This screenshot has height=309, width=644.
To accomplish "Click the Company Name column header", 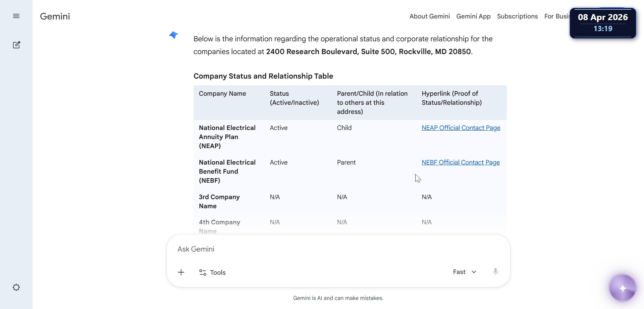I will coord(222,94).
